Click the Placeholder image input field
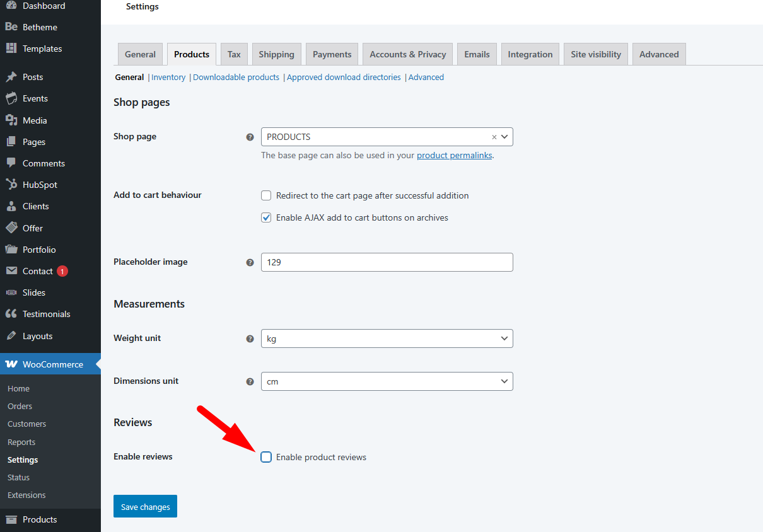This screenshot has height=532, width=763. click(387, 262)
